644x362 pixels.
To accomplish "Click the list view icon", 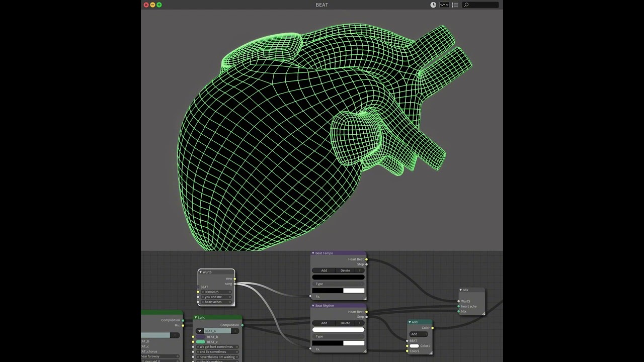I will click(x=455, y=5).
